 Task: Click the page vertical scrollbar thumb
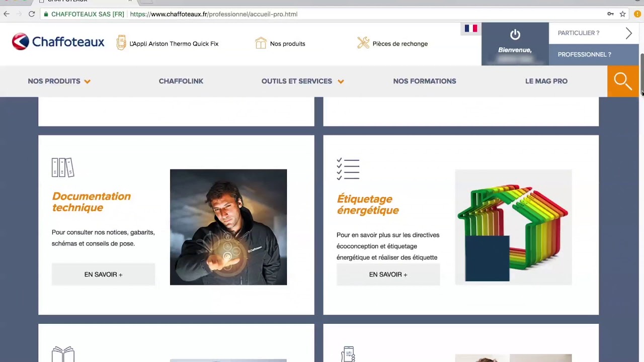tap(641, 73)
